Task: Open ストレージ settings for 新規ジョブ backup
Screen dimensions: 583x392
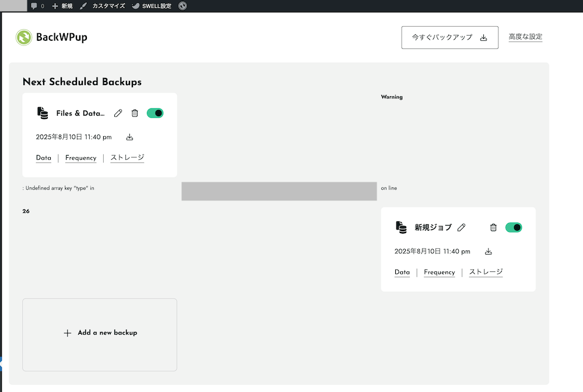Action: (x=486, y=273)
